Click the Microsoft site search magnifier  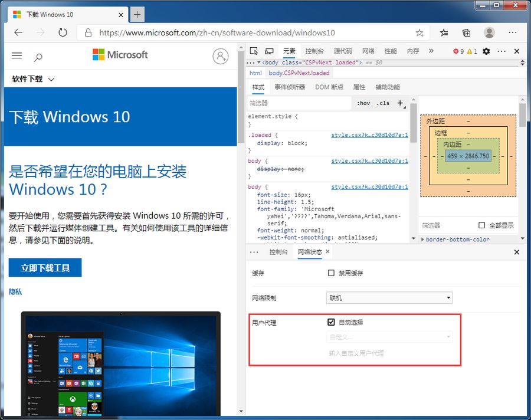pyautogui.click(x=38, y=57)
